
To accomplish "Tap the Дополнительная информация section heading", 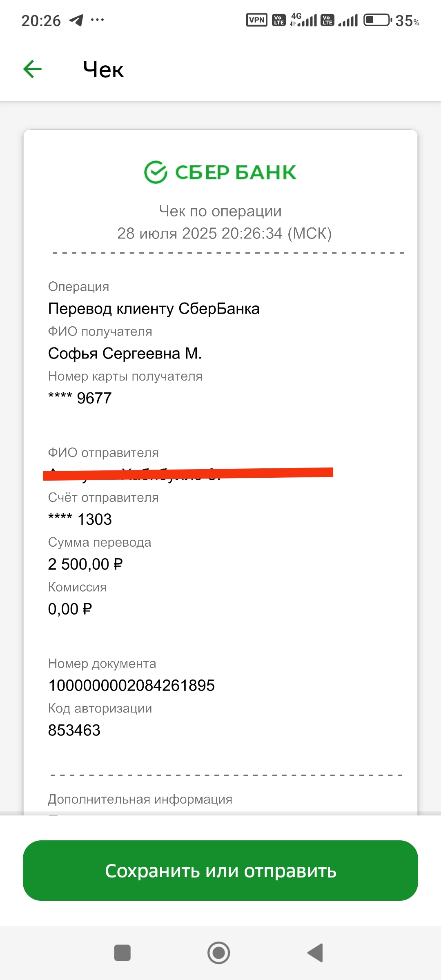I will [x=140, y=799].
